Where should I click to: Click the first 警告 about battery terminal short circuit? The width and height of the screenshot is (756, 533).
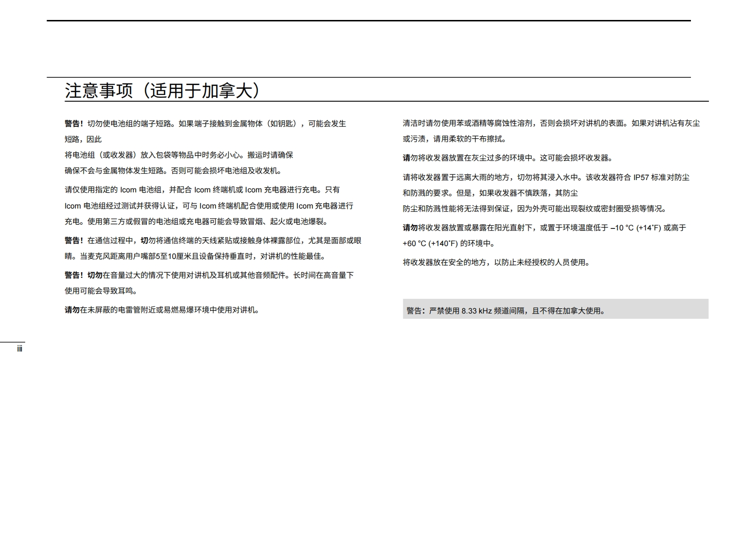(74, 124)
